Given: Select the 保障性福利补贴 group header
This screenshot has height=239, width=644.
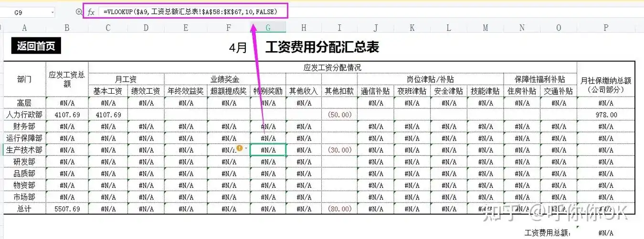Looking at the screenshot, I should [540, 79].
